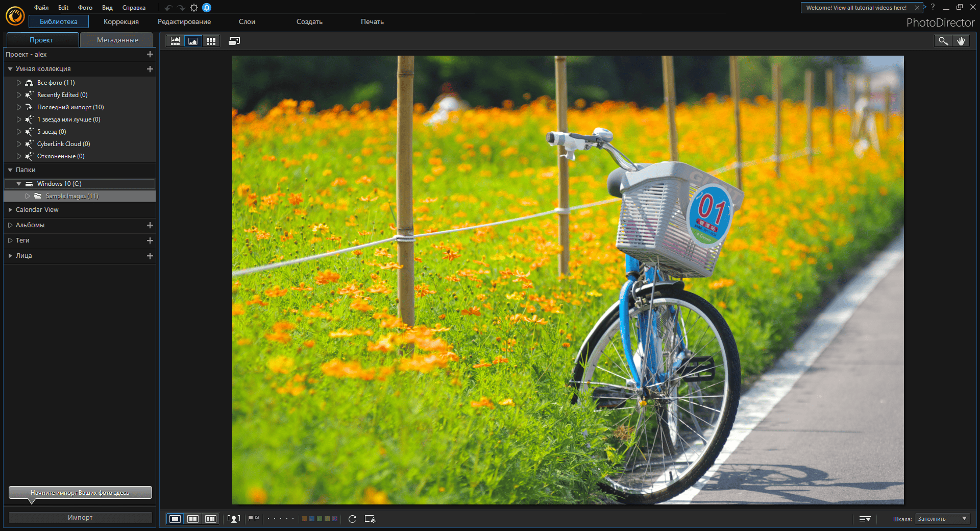The height and width of the screenshot is (531, 980).
Task: Open the Создать module
Action: [309, 21]
